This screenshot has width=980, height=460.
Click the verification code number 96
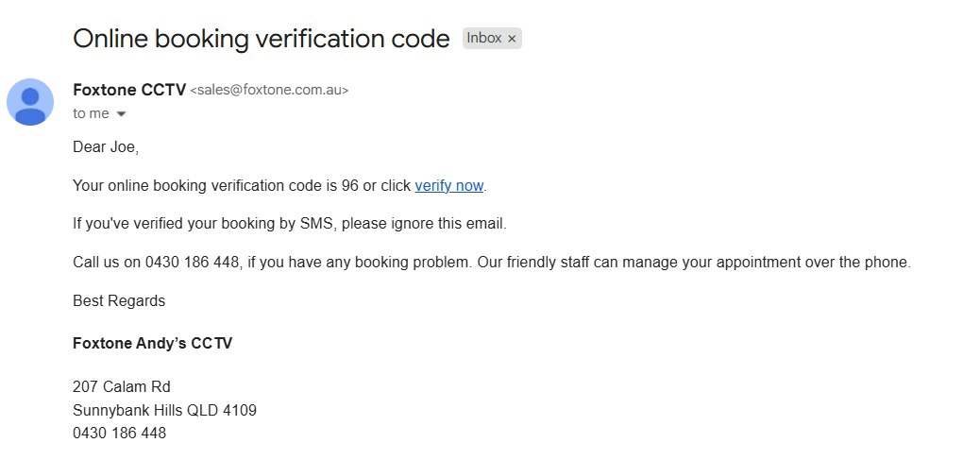coord(350,186)
